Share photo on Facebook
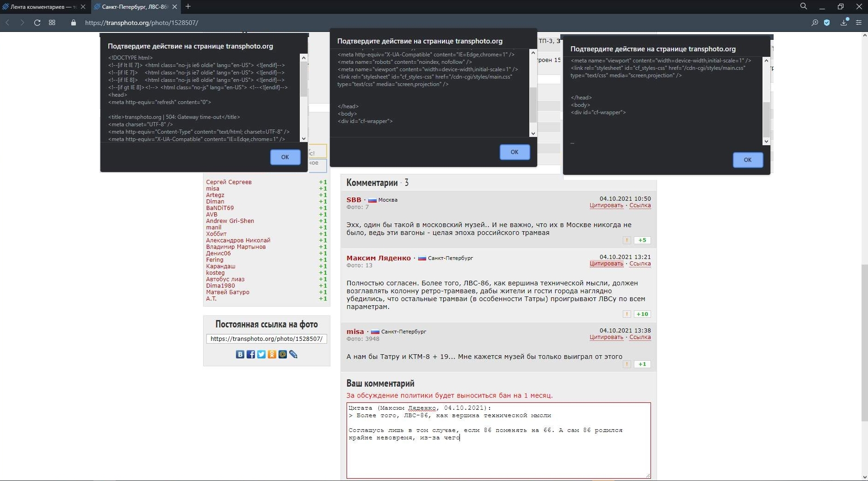Viewport: 868px width, 481px height. (250, 354)
